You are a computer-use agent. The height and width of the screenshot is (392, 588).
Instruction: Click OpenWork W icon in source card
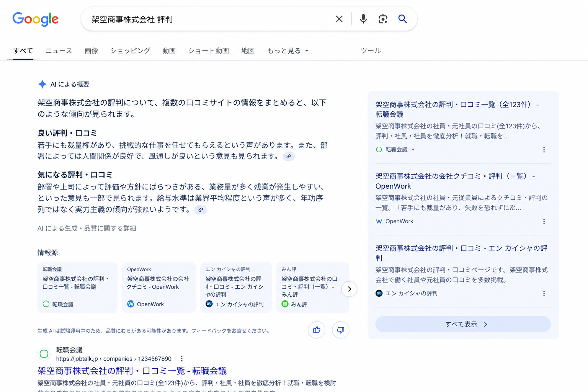pos(131,304)
